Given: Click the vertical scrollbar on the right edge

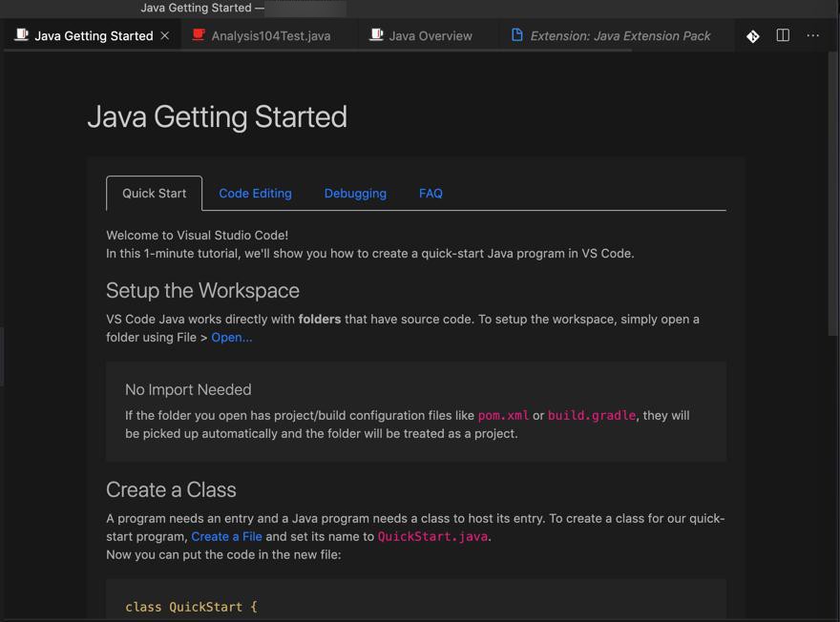Looking at the screenshot, I should (833, 191).
